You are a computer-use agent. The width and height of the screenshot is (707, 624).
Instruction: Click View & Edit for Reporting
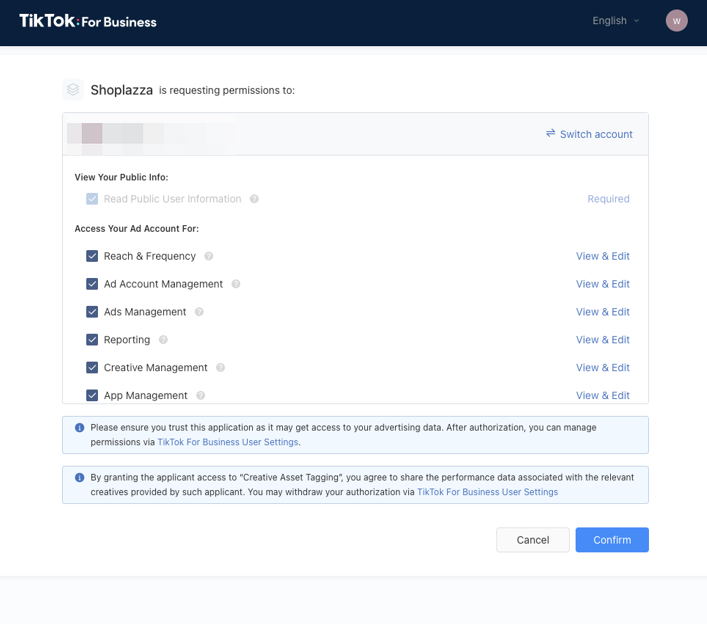(x=602, y=340)
